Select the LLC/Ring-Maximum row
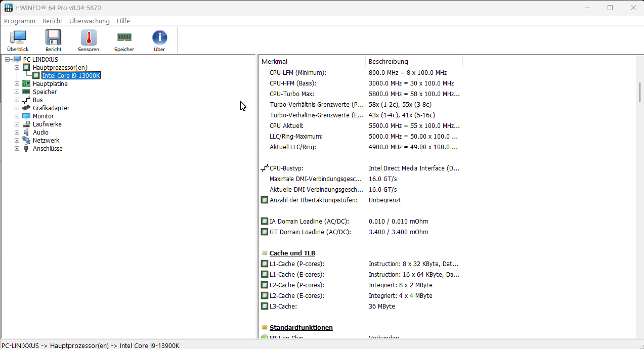 (x=361, y=136)
